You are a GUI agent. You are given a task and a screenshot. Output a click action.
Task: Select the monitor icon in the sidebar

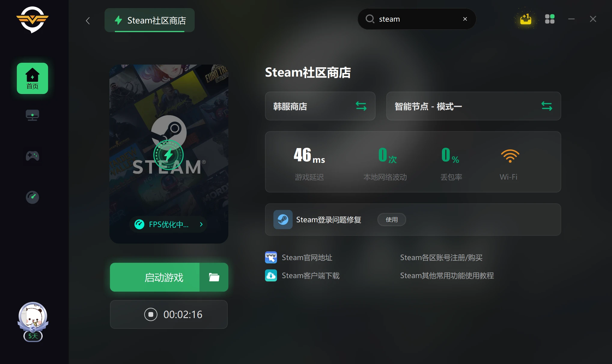click(32, 115)
